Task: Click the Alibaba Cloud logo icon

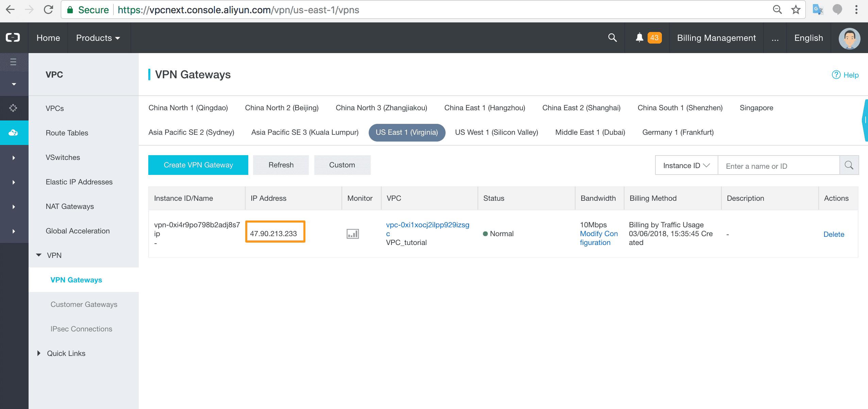Action: click(13, 38)
